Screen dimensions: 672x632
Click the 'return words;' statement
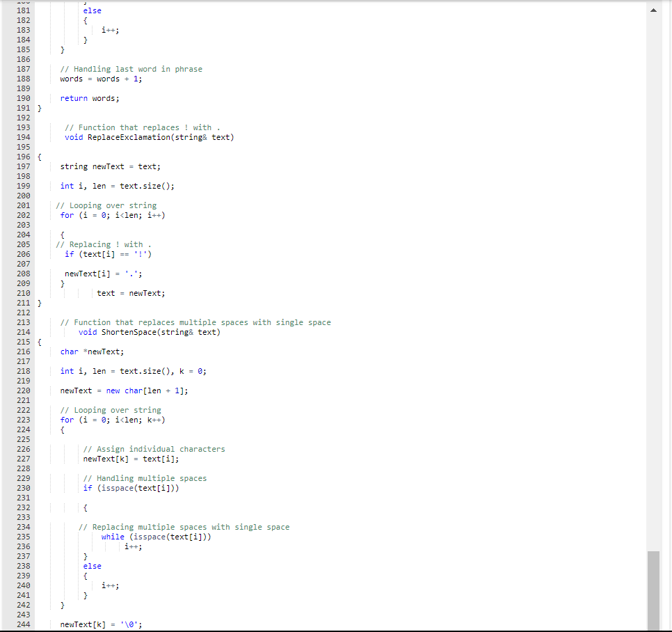(89, 98)
